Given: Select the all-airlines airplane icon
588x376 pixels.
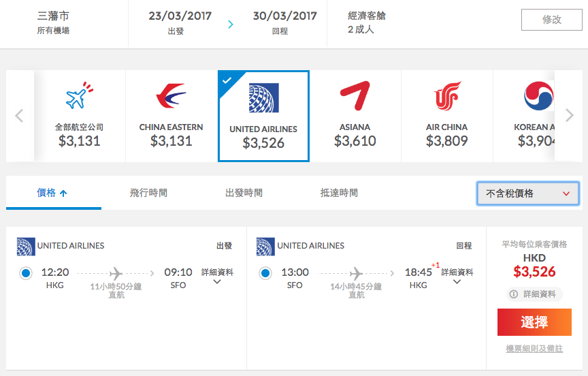Looking at the screenshot, I should point(80,95).
